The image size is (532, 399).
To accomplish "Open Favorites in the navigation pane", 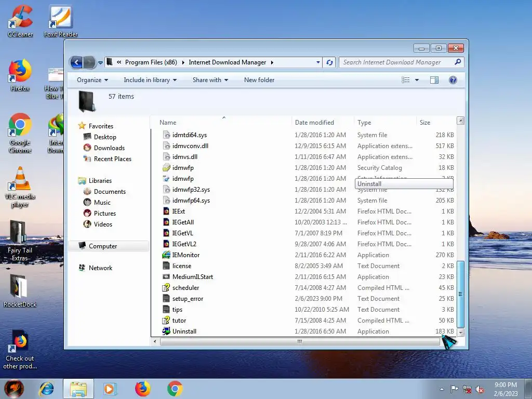I will click(101, 126).
